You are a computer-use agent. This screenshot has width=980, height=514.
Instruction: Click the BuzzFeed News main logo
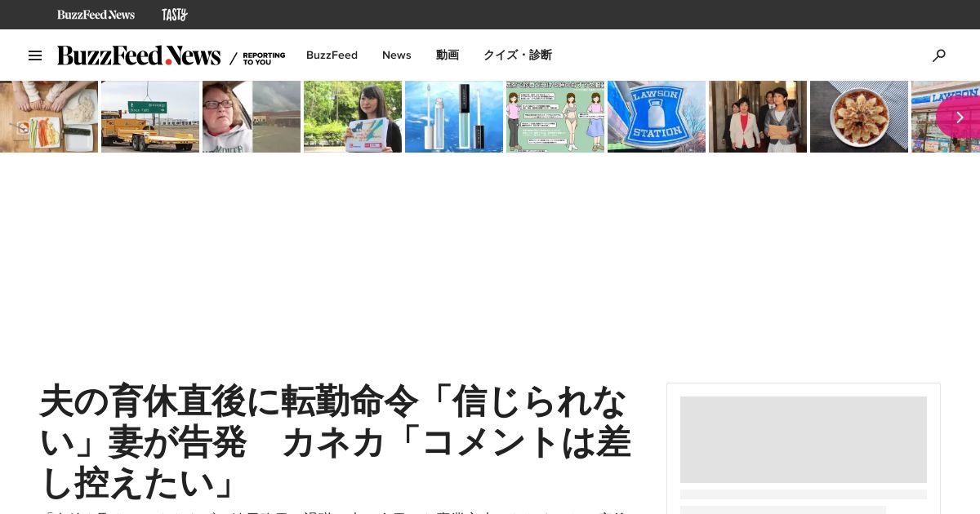pyautogui.click(x=139, y=55)
